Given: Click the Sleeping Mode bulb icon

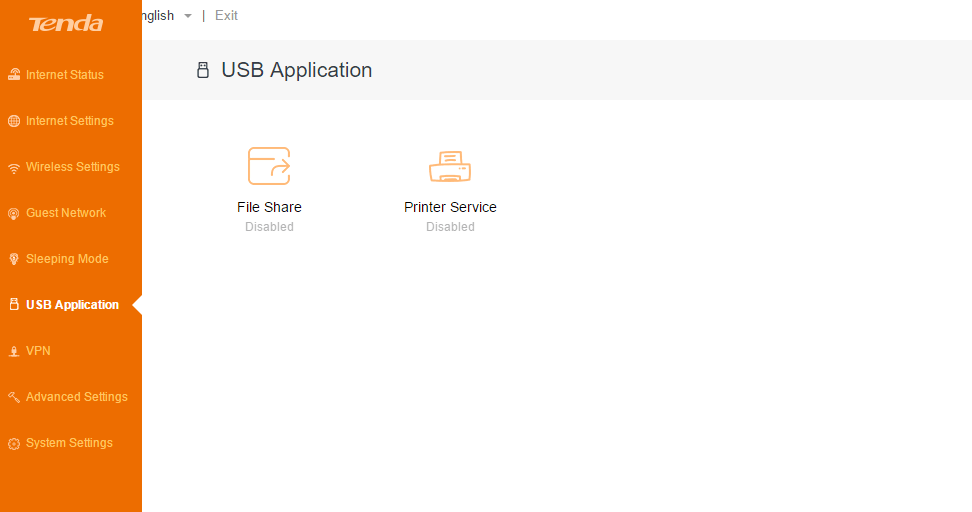Looking at the screenshot, I should point(14,259).
